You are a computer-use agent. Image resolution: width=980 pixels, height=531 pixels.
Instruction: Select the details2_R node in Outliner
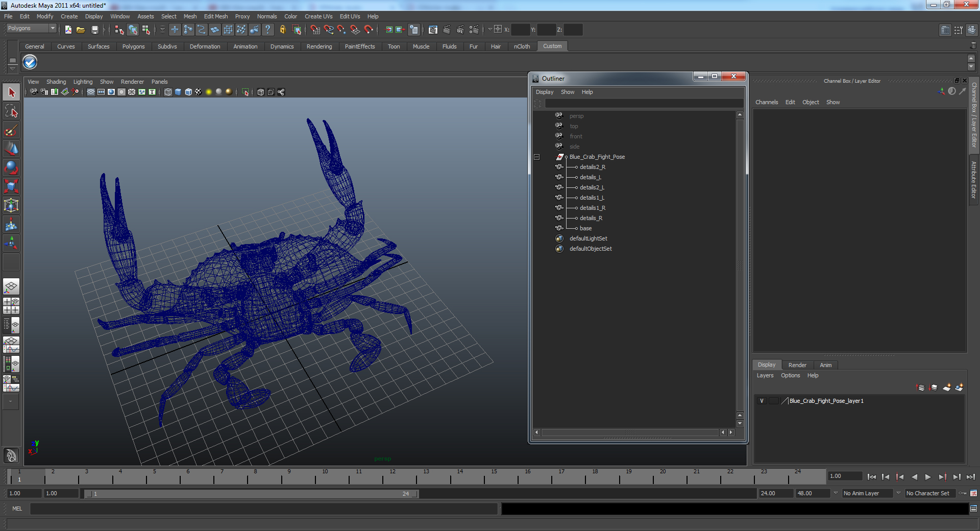point(592,167)
